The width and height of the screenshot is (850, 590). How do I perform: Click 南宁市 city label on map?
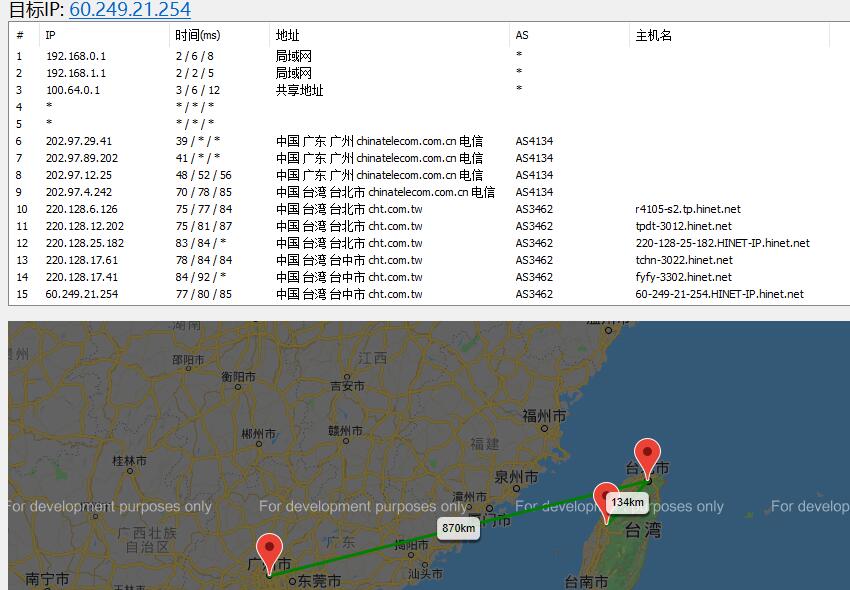[x=47, y=579]
